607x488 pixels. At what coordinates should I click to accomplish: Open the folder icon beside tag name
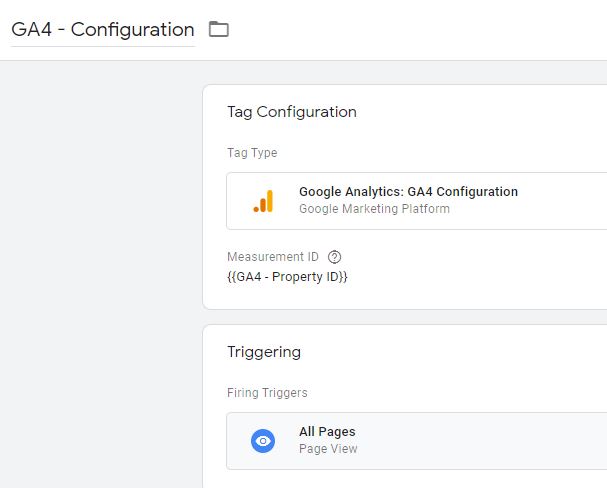tap(219, 30)
